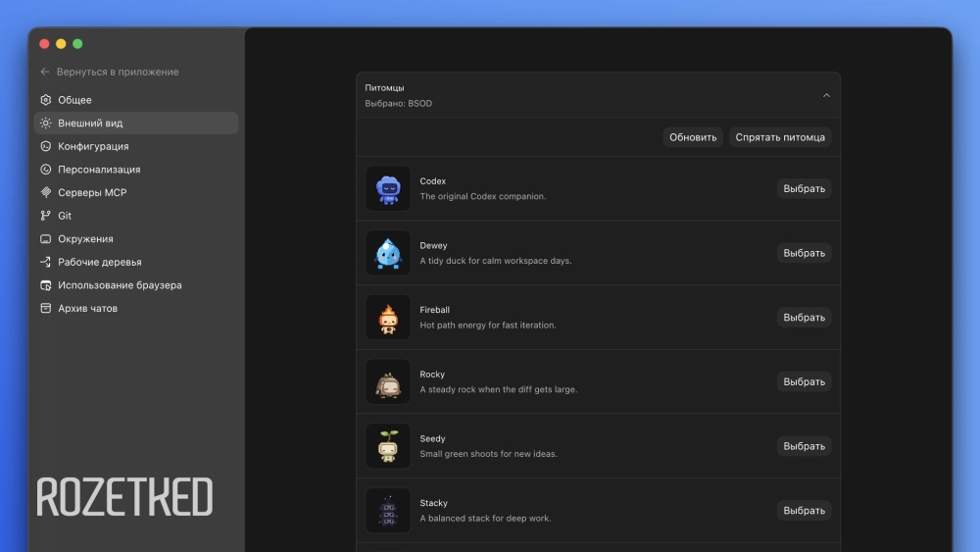Image resolution: width=980 pixels, height=552 pixels.
Task: Click the Архив чатов archive icon
Action: tap(46, 308)
